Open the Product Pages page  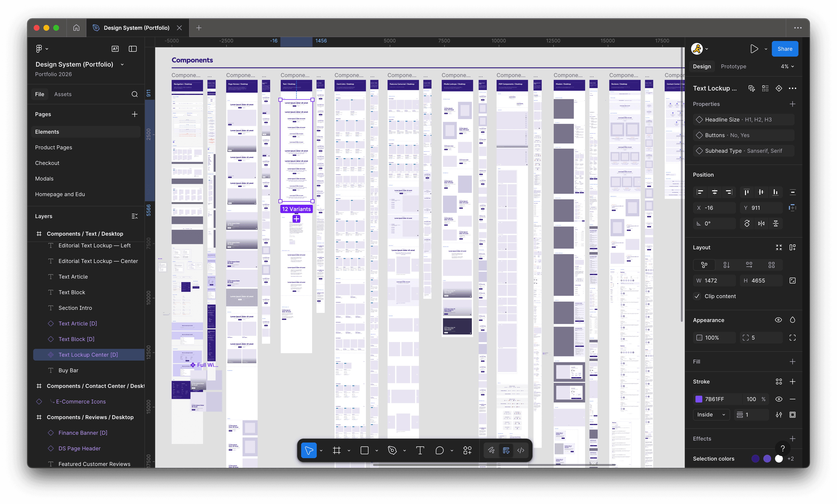pyautogui.click(x=54, y=147)
